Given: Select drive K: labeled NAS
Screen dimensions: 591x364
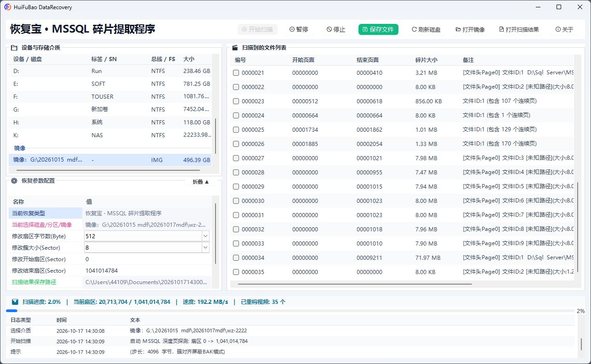Looking at the screenshot, I should (x=110, y=135).
